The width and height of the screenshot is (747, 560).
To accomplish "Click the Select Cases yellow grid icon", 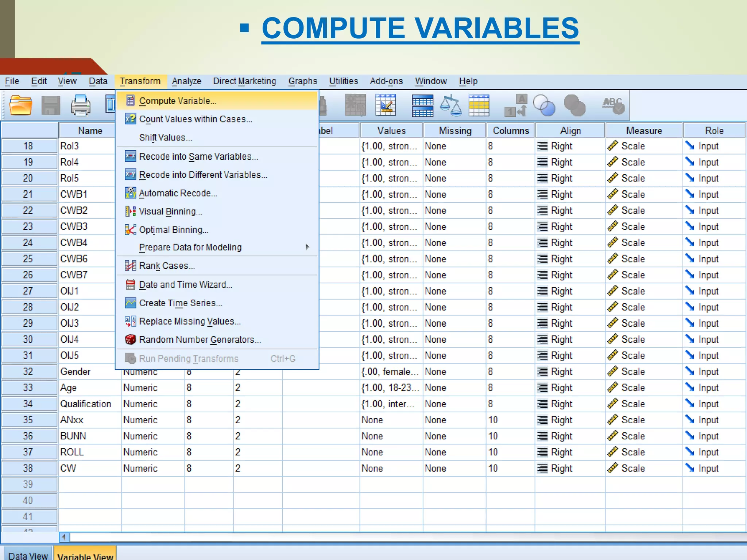I will pos(479,105).
